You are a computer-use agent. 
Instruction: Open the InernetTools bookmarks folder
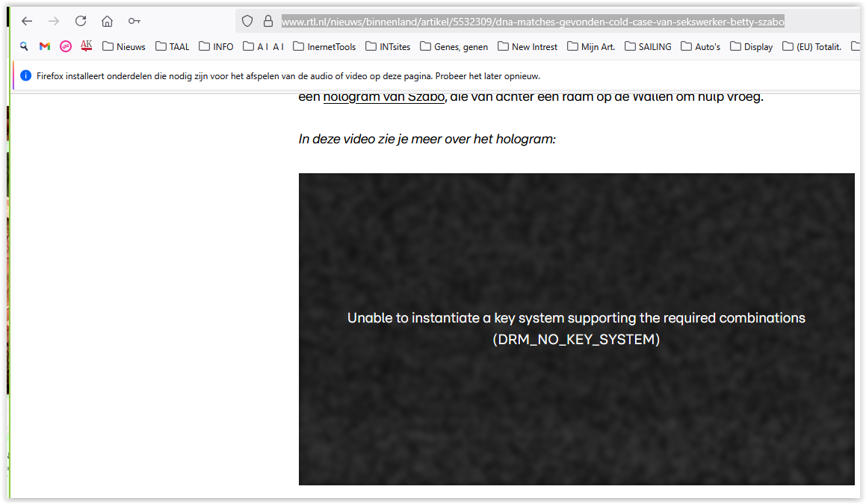click(x=324, y=46)
